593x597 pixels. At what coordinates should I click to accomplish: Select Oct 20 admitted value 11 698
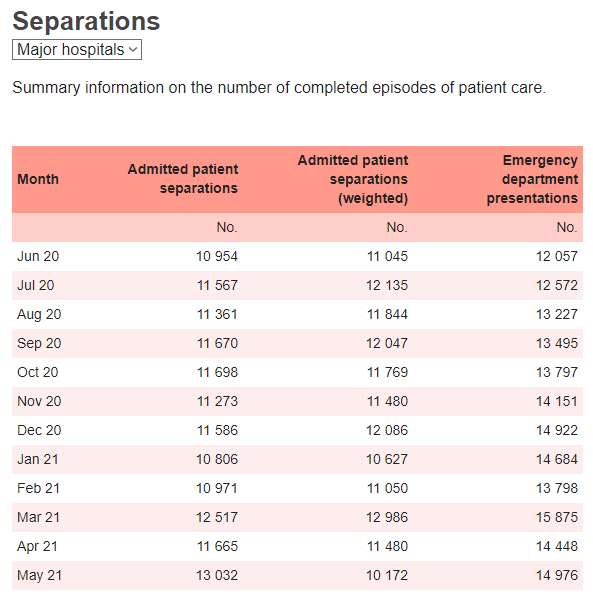point(217,372)
